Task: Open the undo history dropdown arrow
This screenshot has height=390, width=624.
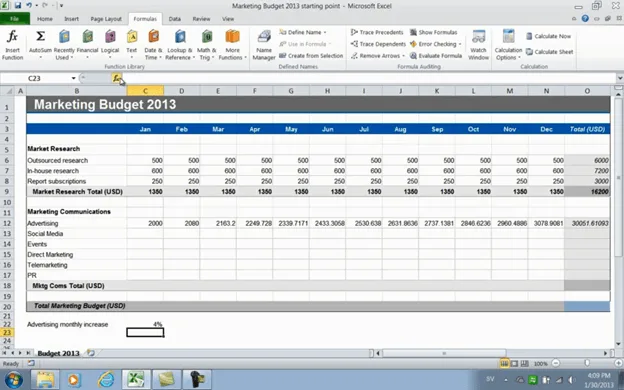Action: coord(36,6)
